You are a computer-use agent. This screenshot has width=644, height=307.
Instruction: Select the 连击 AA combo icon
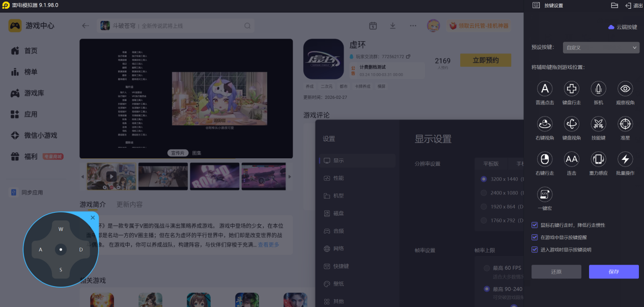[572, 159]
